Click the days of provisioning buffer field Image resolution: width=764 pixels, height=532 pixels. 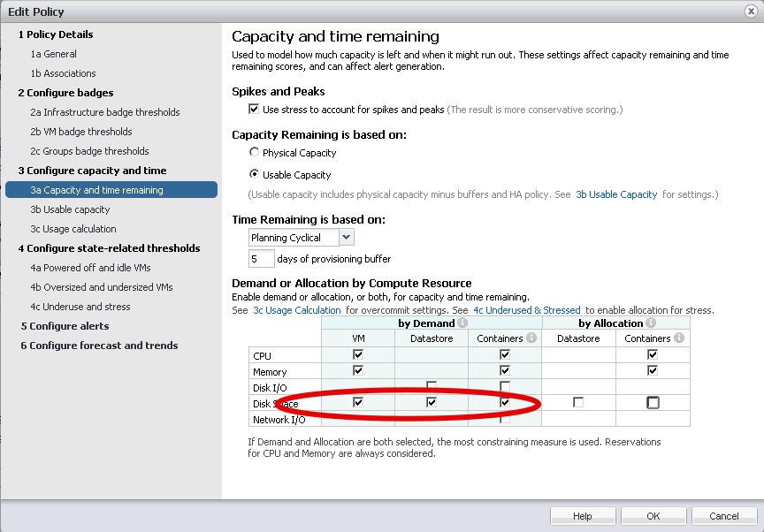[261, 259]
